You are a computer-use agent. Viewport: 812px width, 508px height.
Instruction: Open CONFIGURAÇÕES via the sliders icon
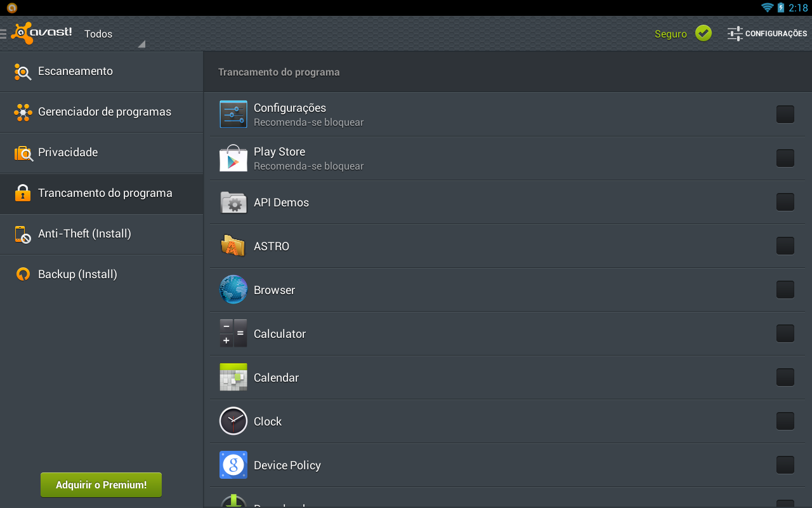click(735, 34)
